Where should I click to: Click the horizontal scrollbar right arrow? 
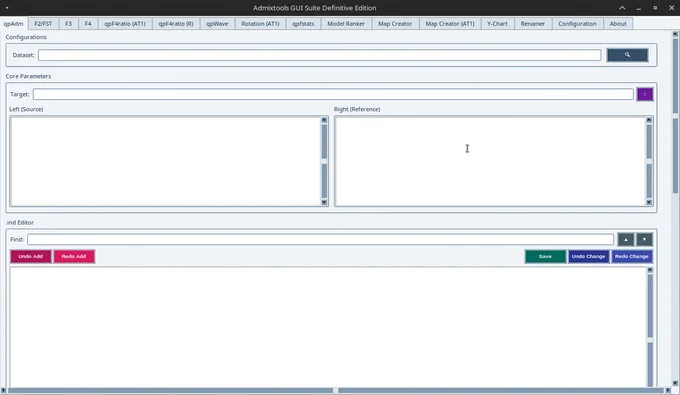pyautogui.click(x=668, y=390)
